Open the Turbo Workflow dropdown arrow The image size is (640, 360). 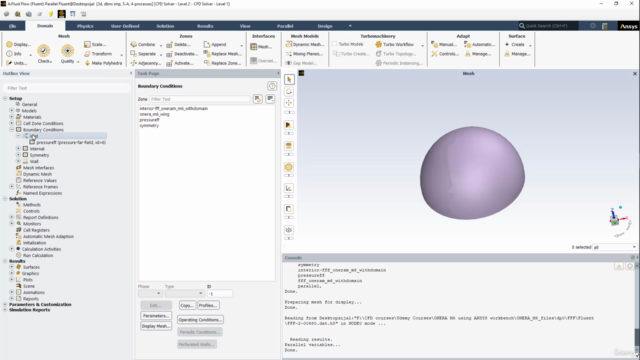pyautogui.click(x=422, y=45)
